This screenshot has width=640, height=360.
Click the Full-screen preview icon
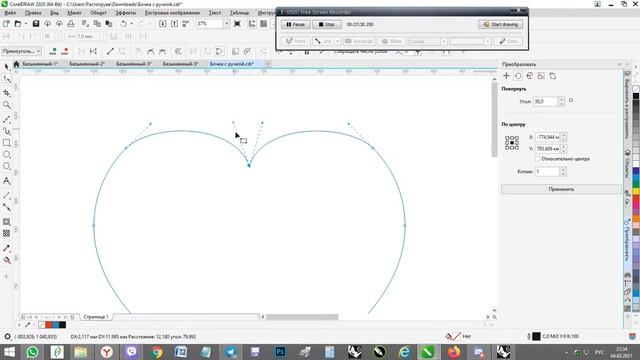pos(237,24)
